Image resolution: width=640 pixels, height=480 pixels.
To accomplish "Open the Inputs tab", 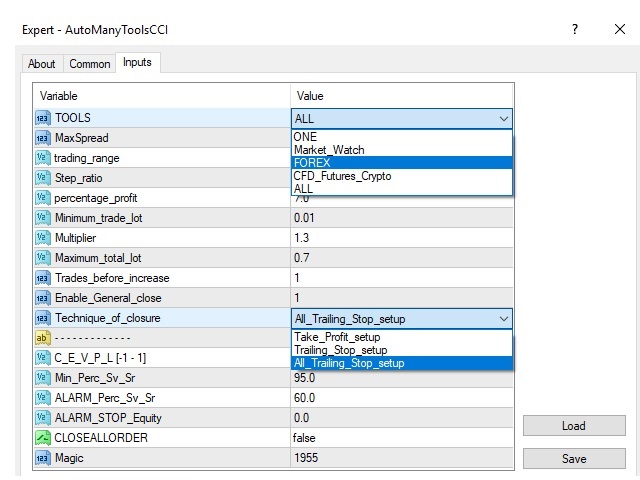I will point(138,62).
